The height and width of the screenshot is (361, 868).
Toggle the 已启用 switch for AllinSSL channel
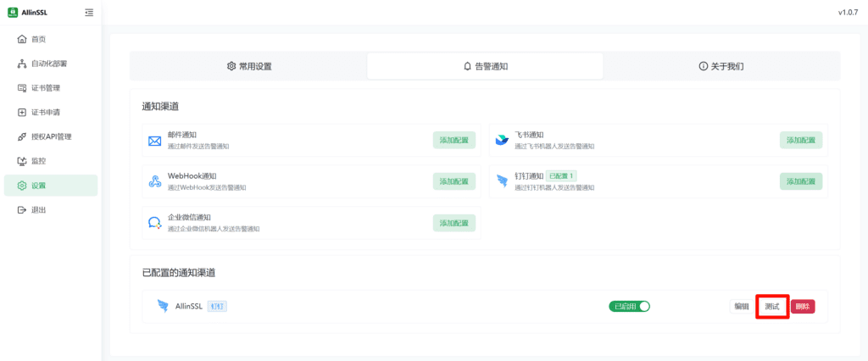click(x=629, y=306)
